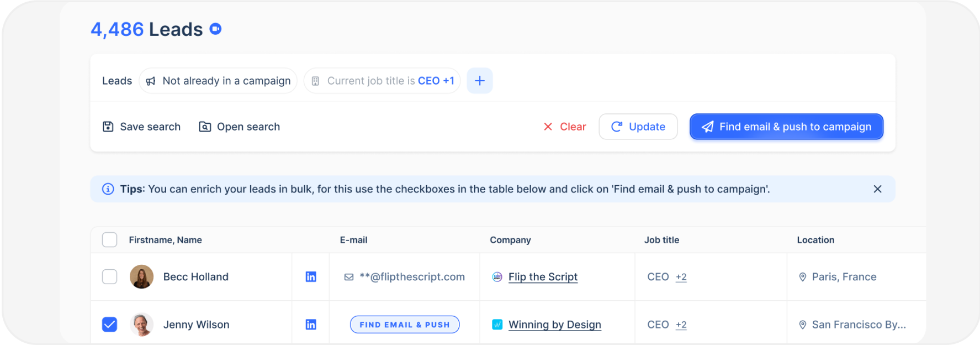Click the video icon next to Leads heading
Screen dimensions: 980x345
pos(215,29)
